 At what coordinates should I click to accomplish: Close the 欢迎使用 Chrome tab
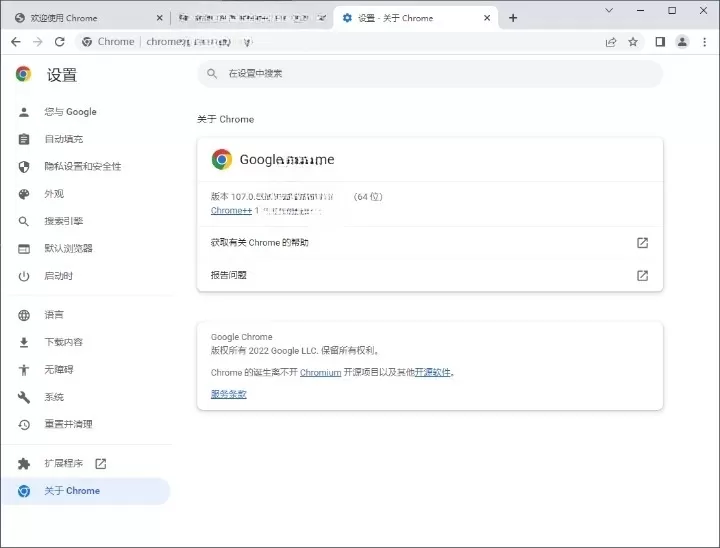click(x=159, y=18)
